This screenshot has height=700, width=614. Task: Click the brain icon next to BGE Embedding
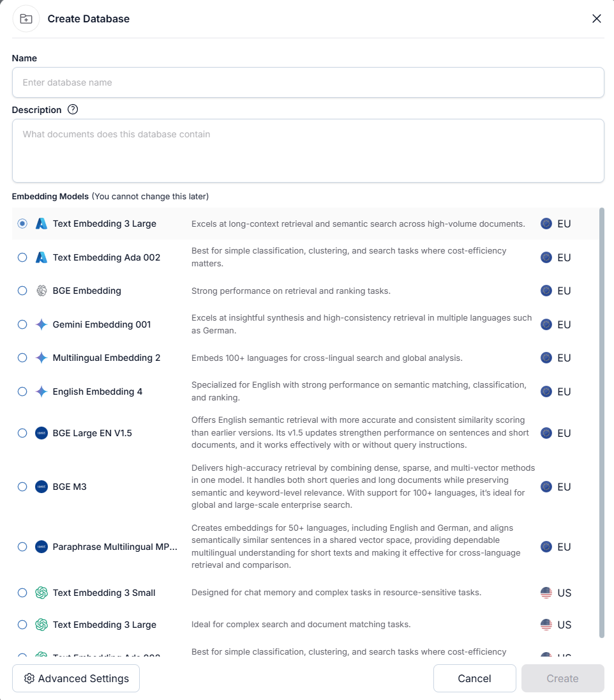(x=41, y=291)
